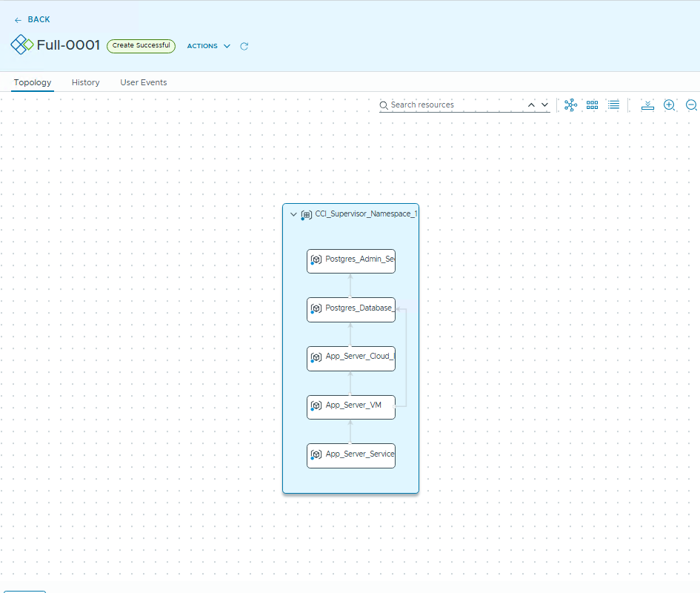Open the User Events tab
Screen dimensions: 700x593
coord(143,82)
